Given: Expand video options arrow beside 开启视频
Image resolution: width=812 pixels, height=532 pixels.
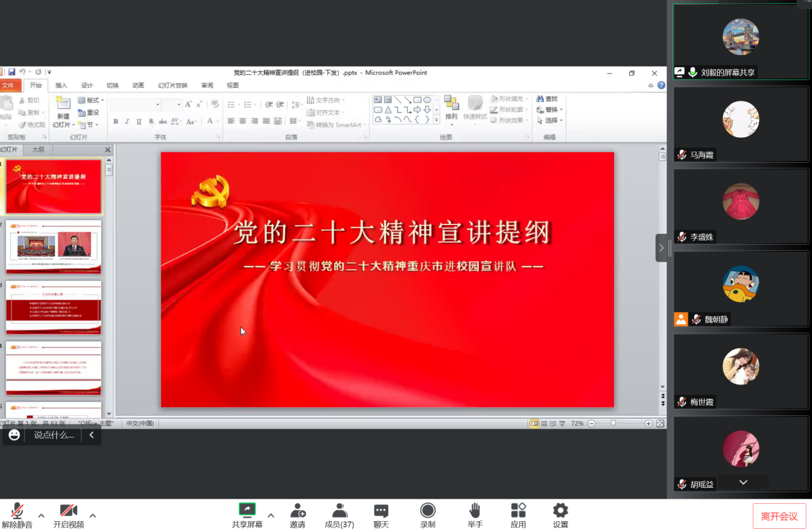Looking at the screenshot, I should (93, 515).
